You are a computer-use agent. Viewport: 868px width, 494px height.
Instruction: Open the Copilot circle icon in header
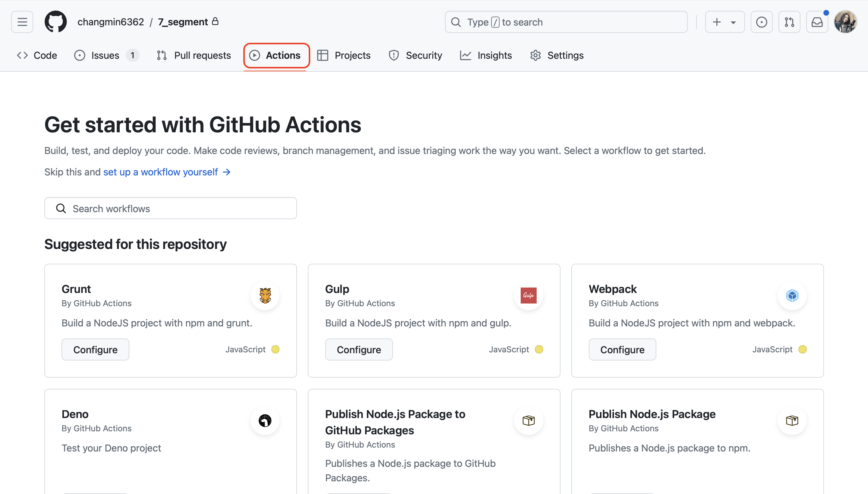pos(762,22)
